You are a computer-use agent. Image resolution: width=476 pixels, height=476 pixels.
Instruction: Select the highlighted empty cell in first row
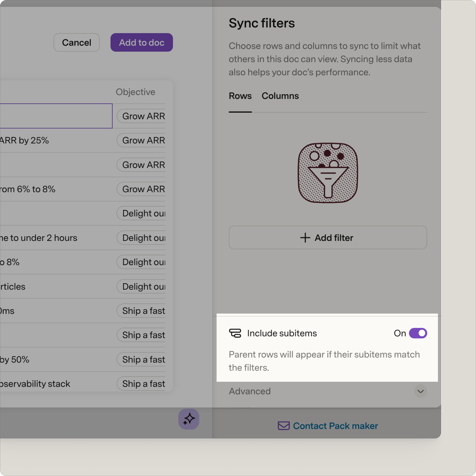point(56,116)
